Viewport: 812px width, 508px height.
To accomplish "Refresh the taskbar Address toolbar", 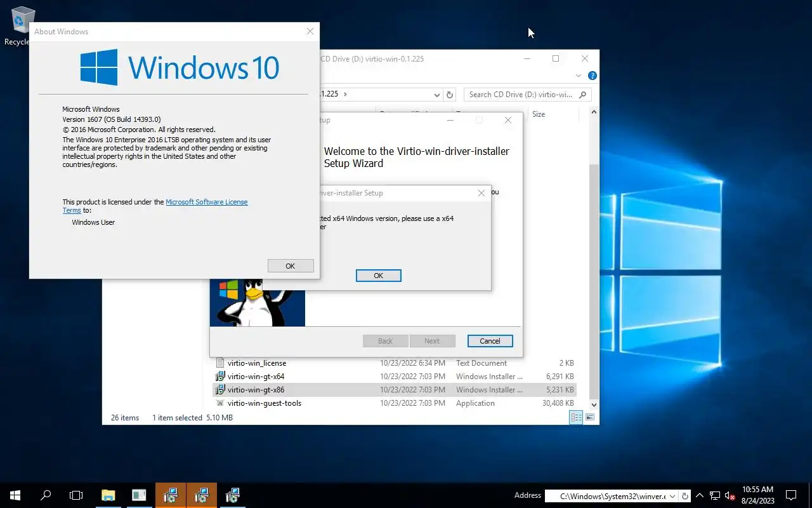I will pyautogui.click(x=685, y=496).
